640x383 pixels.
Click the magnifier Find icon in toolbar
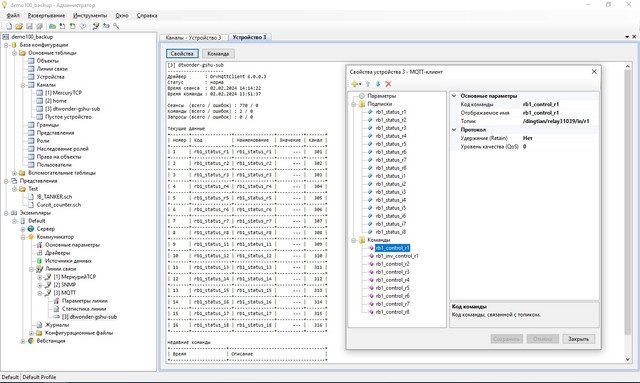coord(116,26)
